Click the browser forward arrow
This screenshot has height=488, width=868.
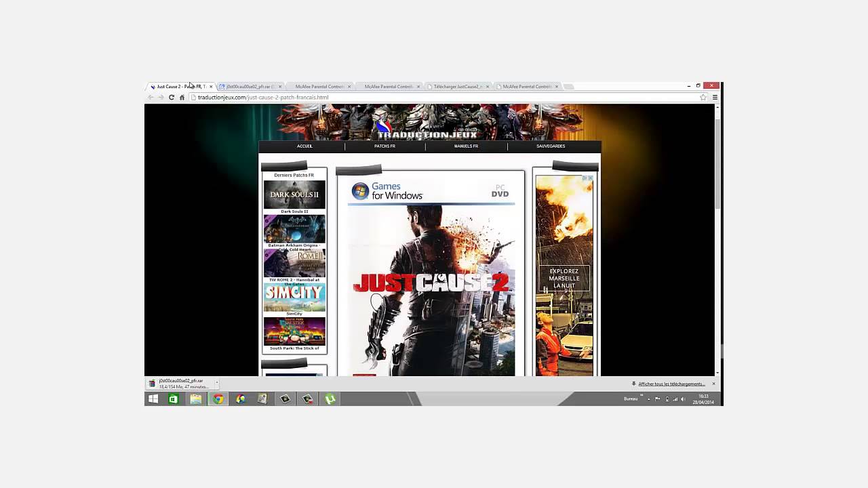[161, 98]
